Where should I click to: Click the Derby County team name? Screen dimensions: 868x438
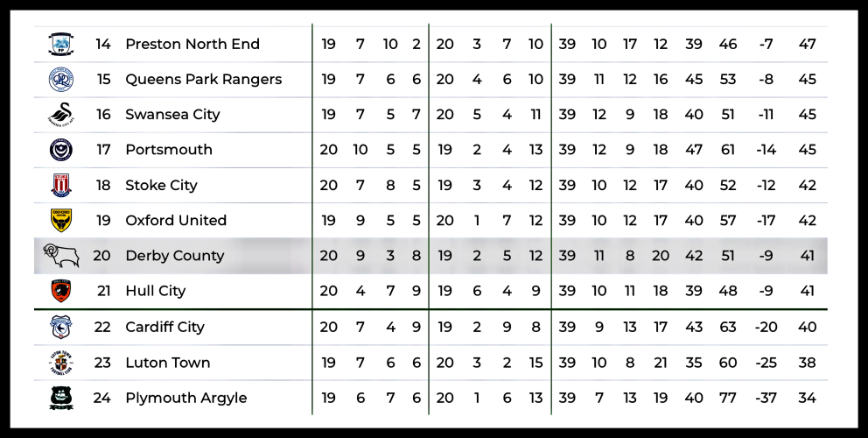(x=175, y=256)
